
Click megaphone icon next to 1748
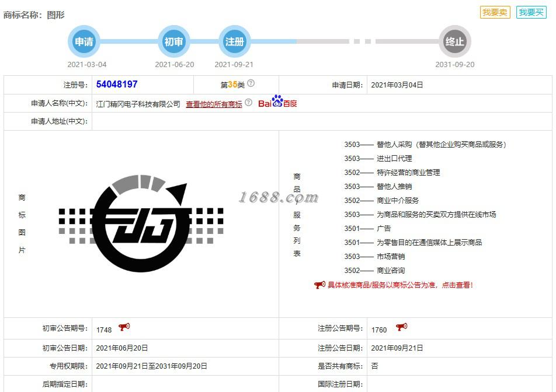[124, 327]
